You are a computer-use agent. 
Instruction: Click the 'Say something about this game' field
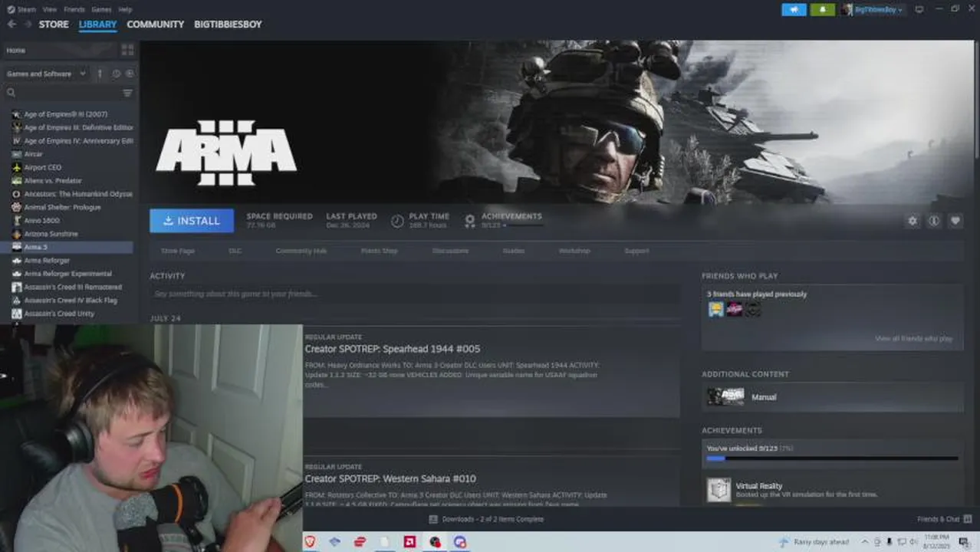(x=415, y=294)
